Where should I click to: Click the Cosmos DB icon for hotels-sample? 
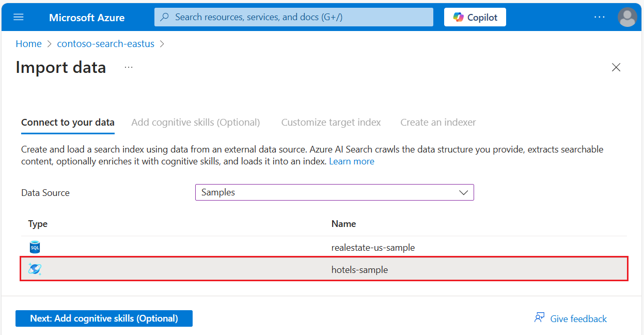(x=34, y=269)
